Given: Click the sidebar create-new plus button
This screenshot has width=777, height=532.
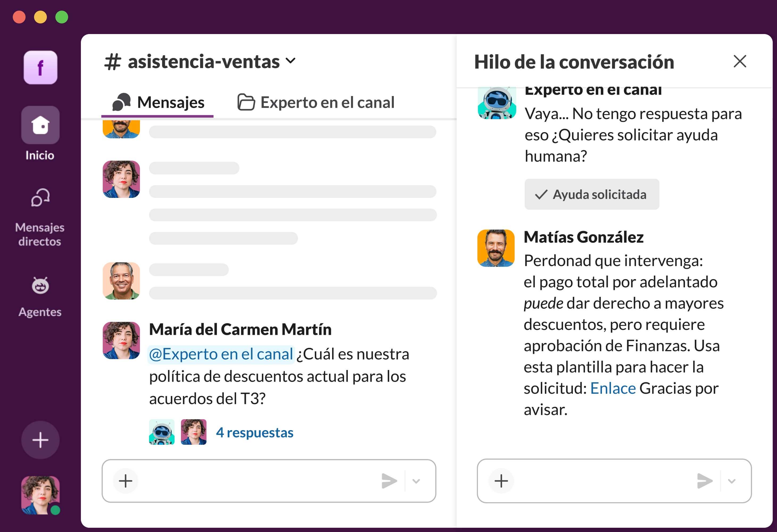Looking at the screenshot, I should pos(40,440).
